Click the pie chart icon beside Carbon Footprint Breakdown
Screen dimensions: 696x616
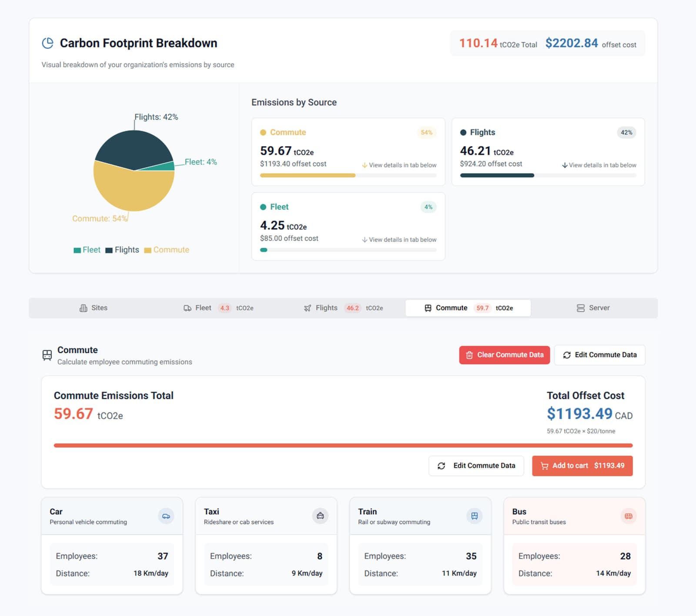[47, 43]
